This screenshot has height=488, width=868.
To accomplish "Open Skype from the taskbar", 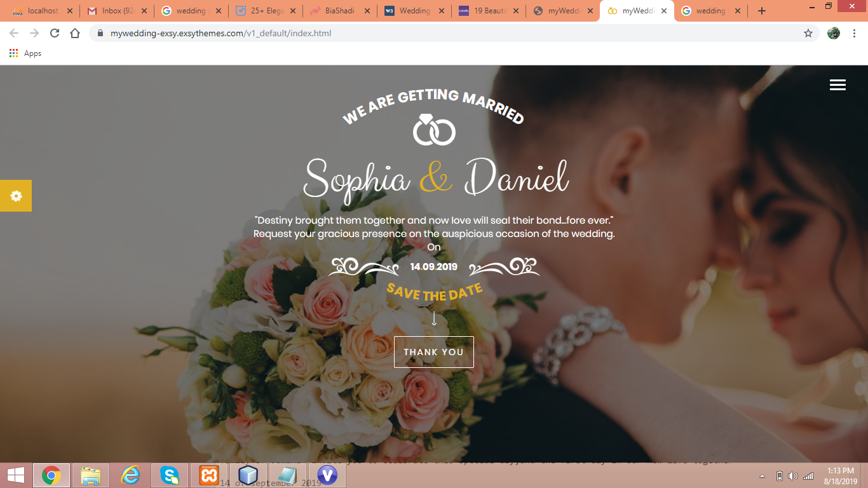I will pos(170,475).
